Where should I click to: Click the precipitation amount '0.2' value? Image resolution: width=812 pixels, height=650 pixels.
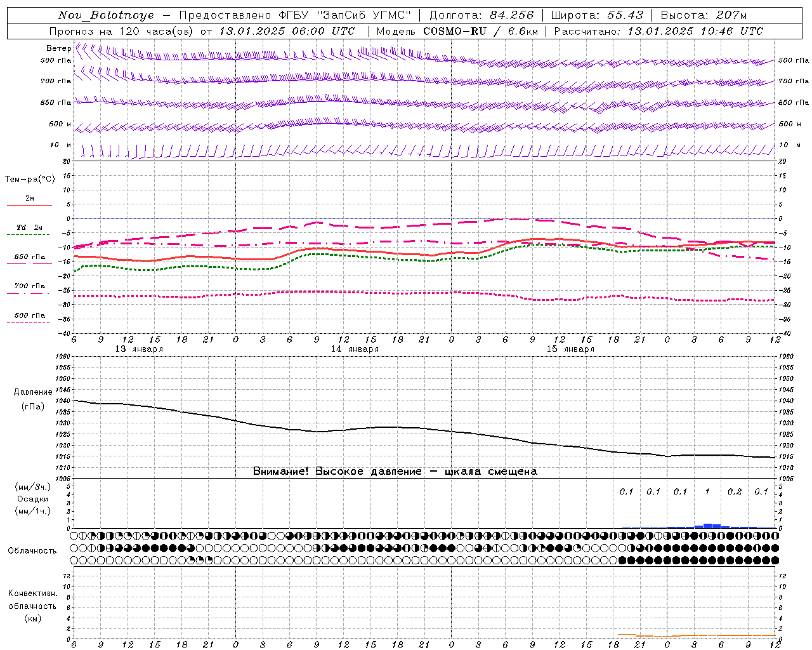(x=735, y=492)
